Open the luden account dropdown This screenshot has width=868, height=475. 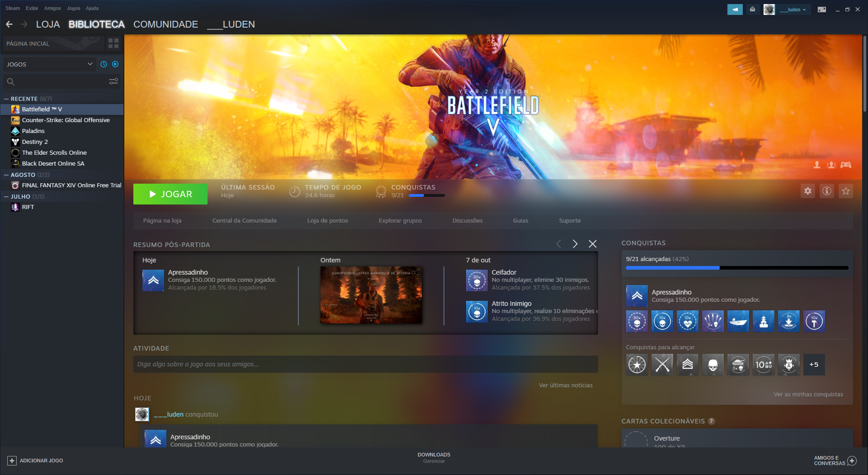793,9
